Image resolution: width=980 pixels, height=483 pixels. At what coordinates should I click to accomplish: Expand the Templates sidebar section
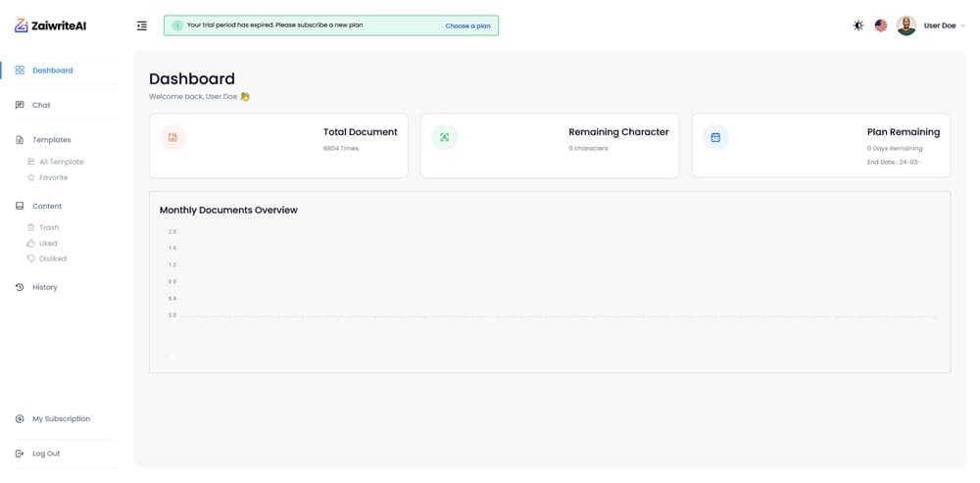click(51, 140)
